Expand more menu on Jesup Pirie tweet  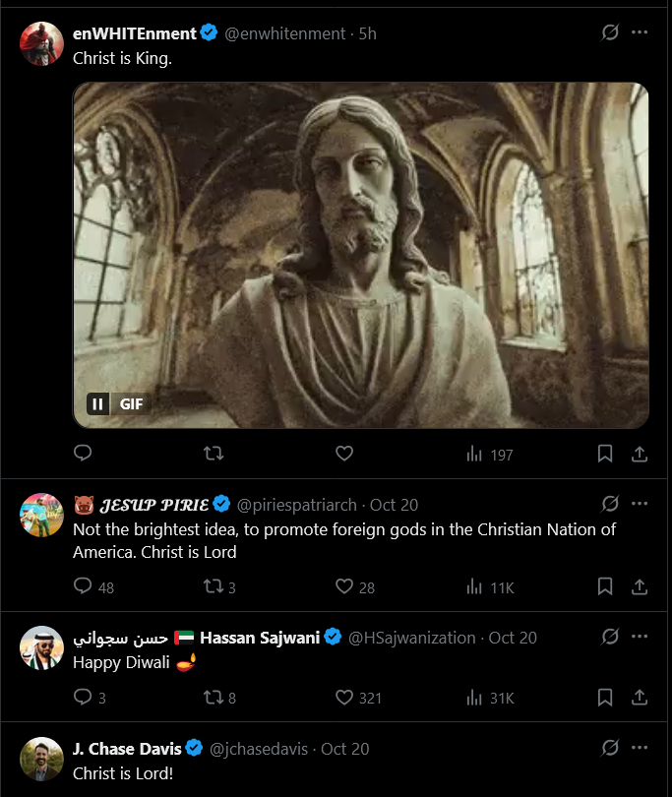point(640,504)
